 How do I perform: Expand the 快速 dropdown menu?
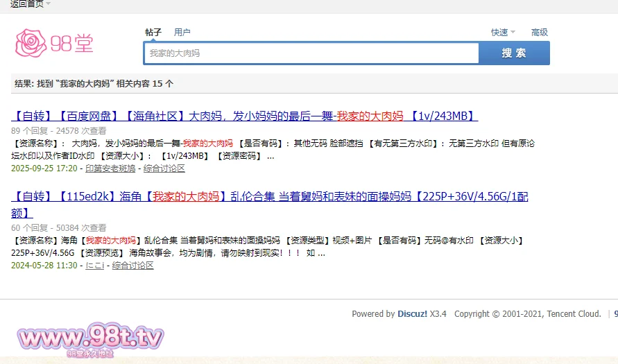(503, 32)
